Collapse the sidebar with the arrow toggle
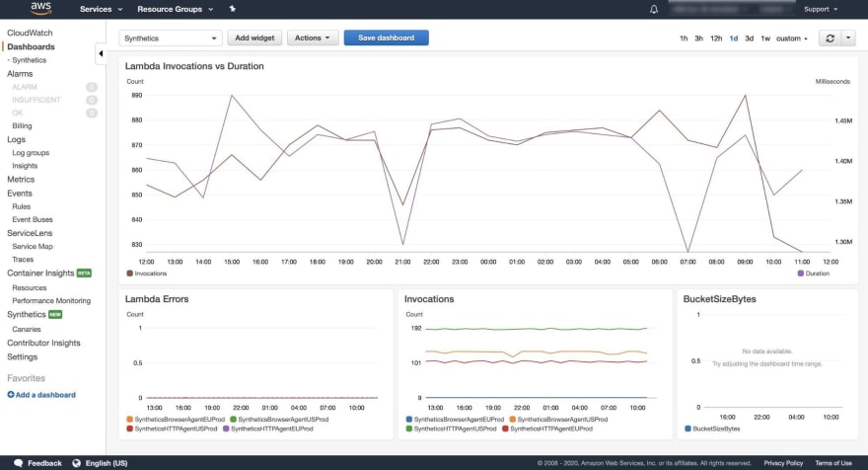Viewport: 868px width, 470px height. click(101, 53)
